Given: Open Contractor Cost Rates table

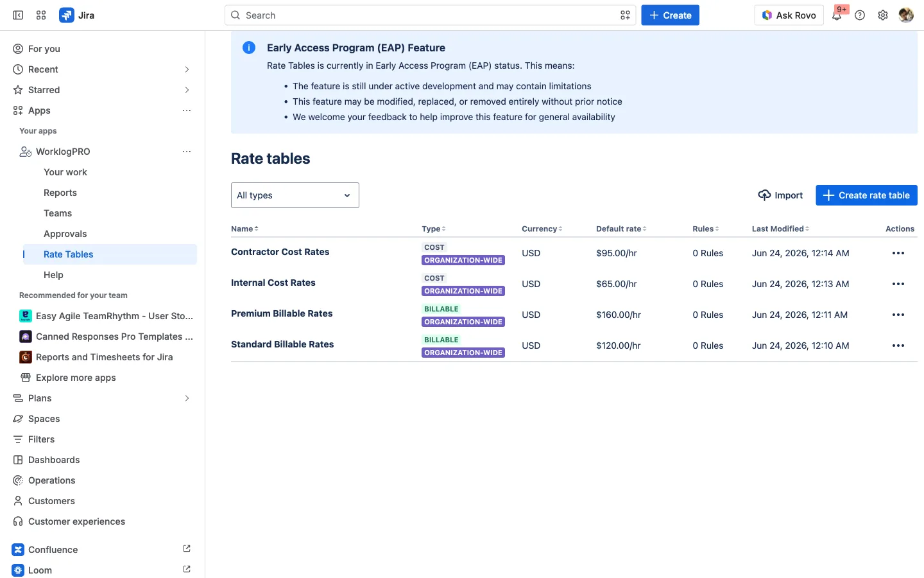Looking at the screenshot, I should 280,252.
